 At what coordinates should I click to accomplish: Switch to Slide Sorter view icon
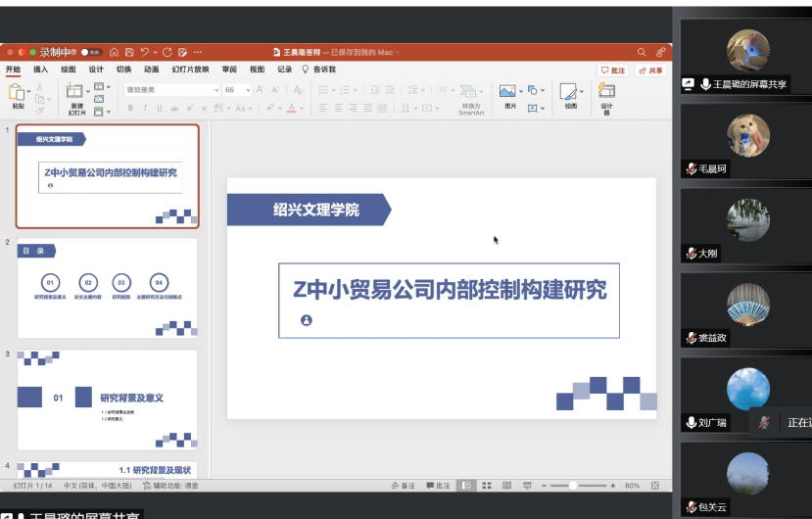click(486, 486)
